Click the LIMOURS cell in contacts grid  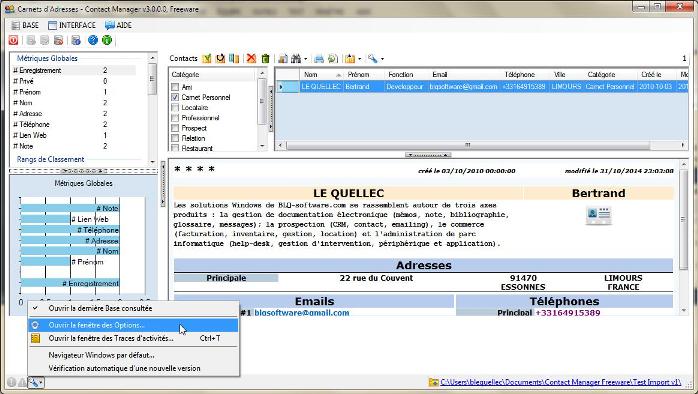click(566, 87)
